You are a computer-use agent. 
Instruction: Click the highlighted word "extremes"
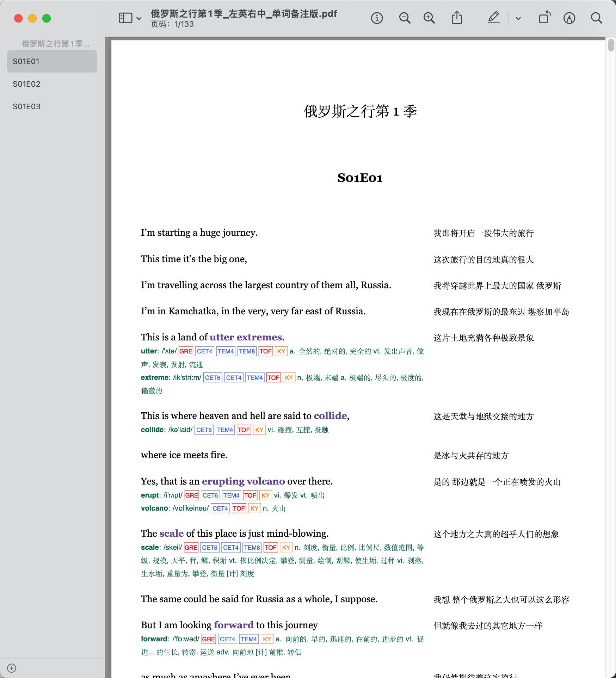tap(259, 337)
